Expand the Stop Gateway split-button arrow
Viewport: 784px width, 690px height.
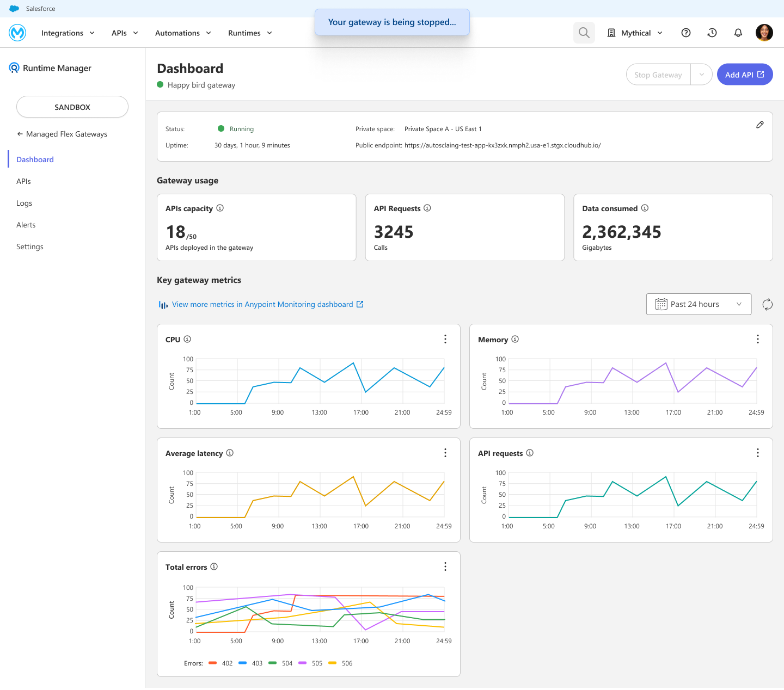[x=702, y=75]
